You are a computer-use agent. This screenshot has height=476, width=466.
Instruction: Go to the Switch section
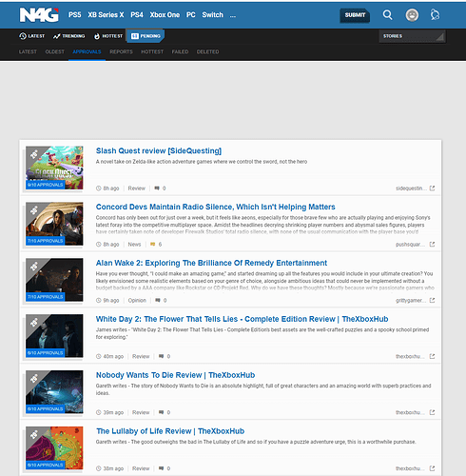pyautogui.click(x=213, y=15)
